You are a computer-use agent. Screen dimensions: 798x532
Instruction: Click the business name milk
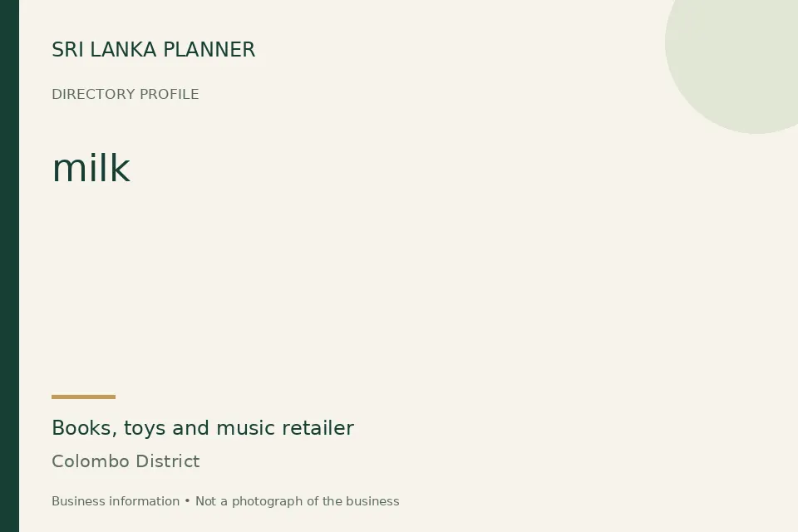coord(91,167)
